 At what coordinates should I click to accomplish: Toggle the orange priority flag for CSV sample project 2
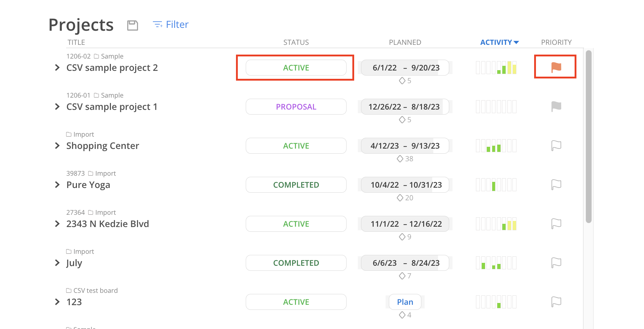(556, 67)
